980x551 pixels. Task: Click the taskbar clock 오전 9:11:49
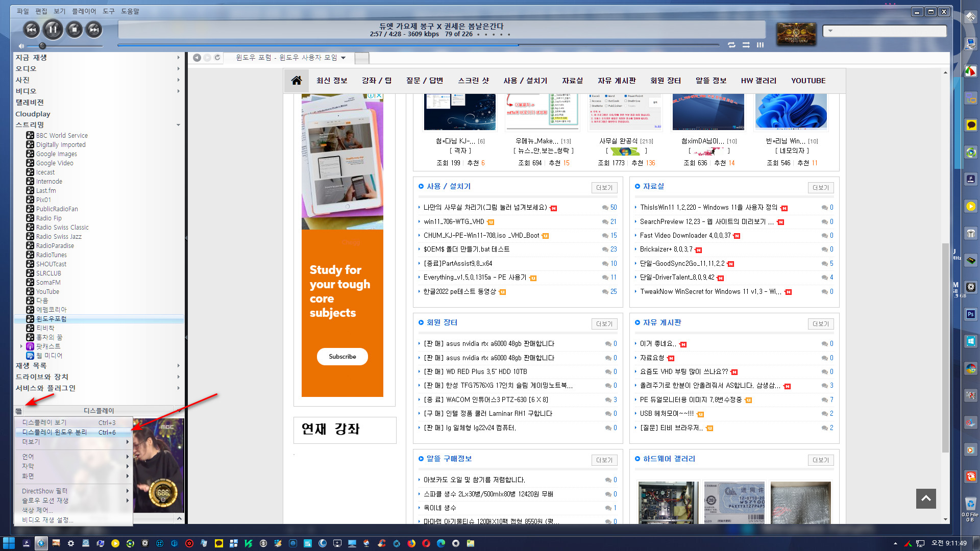pos(949,543)
